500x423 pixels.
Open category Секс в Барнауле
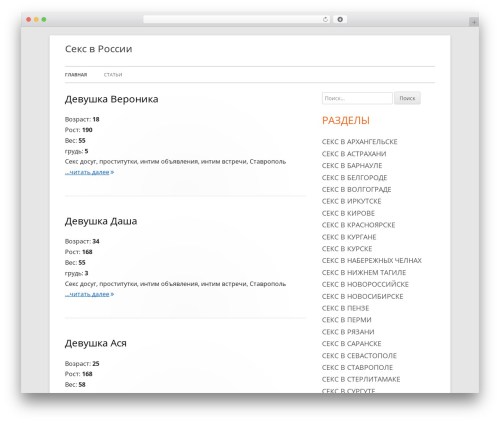tap(352, 166)
